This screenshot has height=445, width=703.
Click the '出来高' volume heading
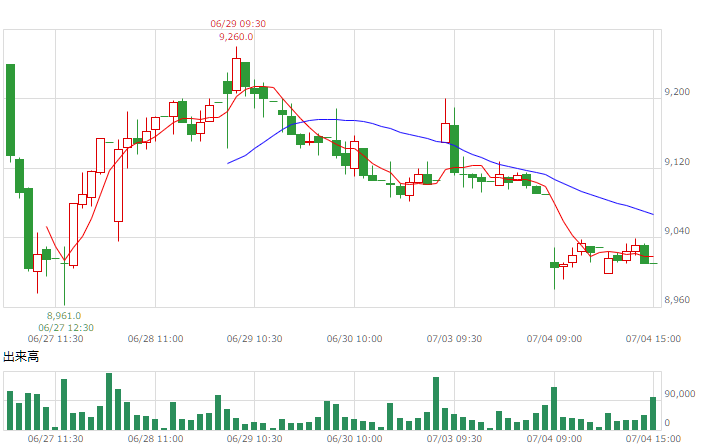coord(21,357)
